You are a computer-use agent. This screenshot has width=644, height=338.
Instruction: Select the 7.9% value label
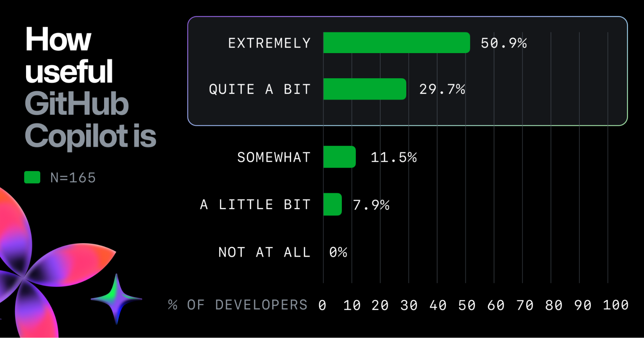(x=371, y=205)
